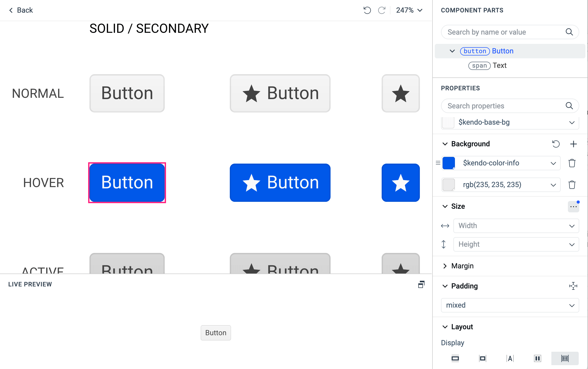Click the undo/reset icon in Background section
588x369 pixels.
(555, 144)
